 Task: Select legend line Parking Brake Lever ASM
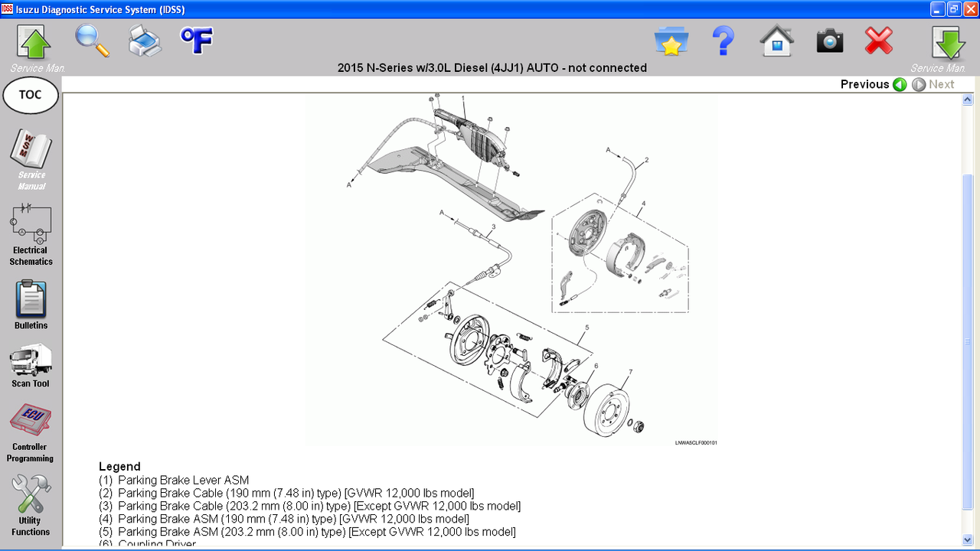[x=174, y=480]
